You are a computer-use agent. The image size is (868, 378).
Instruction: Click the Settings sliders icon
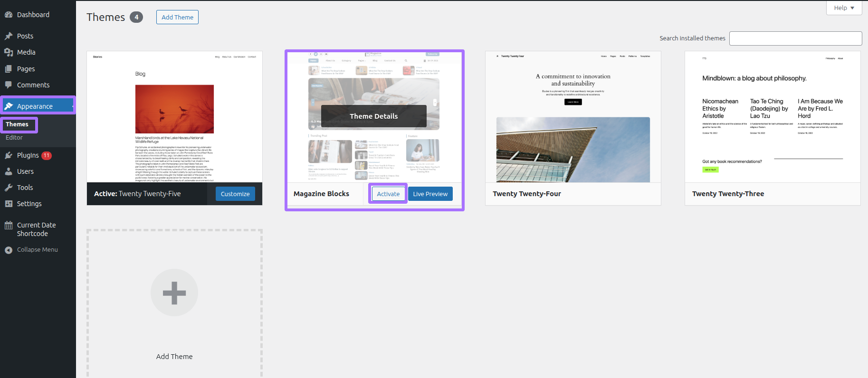[x=9, y=204]
